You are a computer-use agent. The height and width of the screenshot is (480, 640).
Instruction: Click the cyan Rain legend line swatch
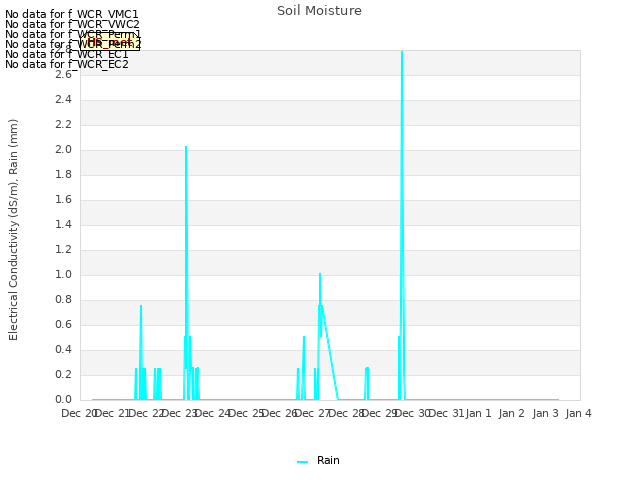click(x=302, y=462)
